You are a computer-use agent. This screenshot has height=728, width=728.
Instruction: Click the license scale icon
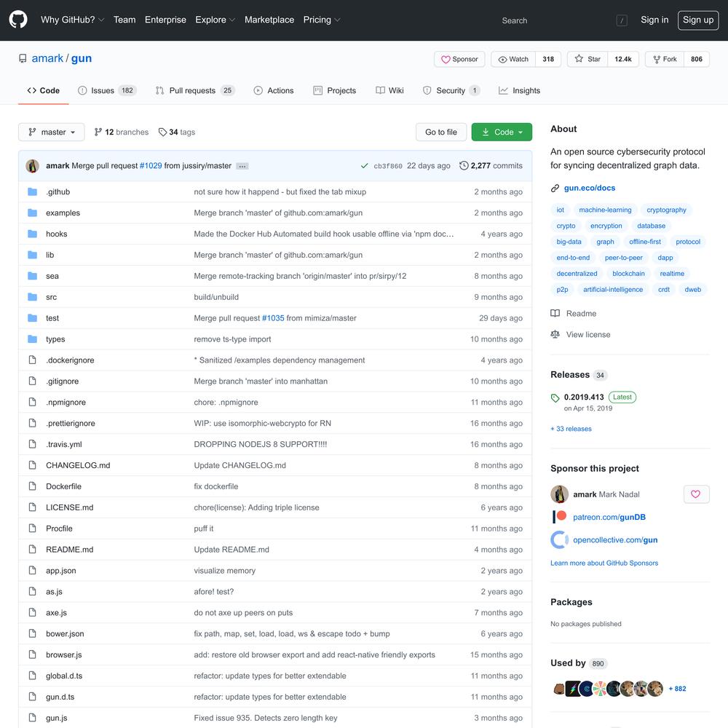coord(555,334)
